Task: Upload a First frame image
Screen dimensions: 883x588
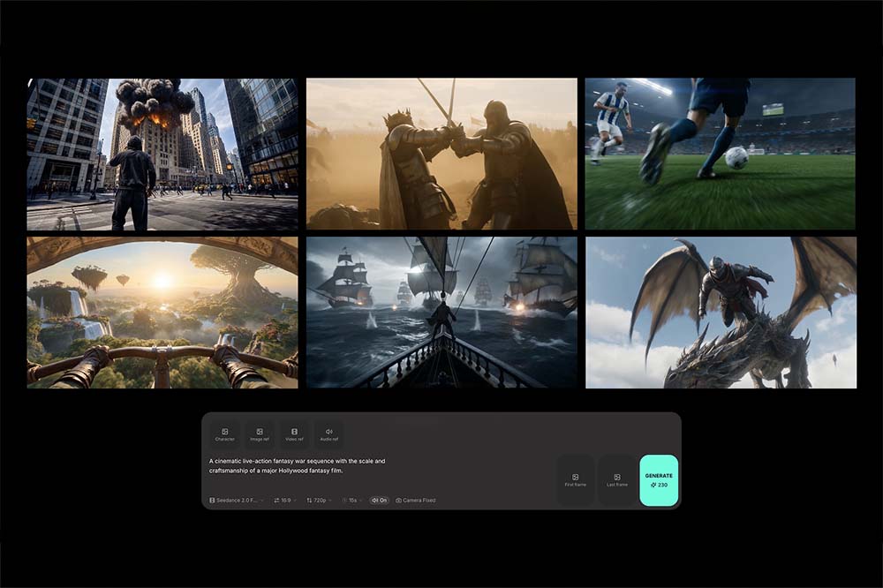Action: click(x=575, y=480)
